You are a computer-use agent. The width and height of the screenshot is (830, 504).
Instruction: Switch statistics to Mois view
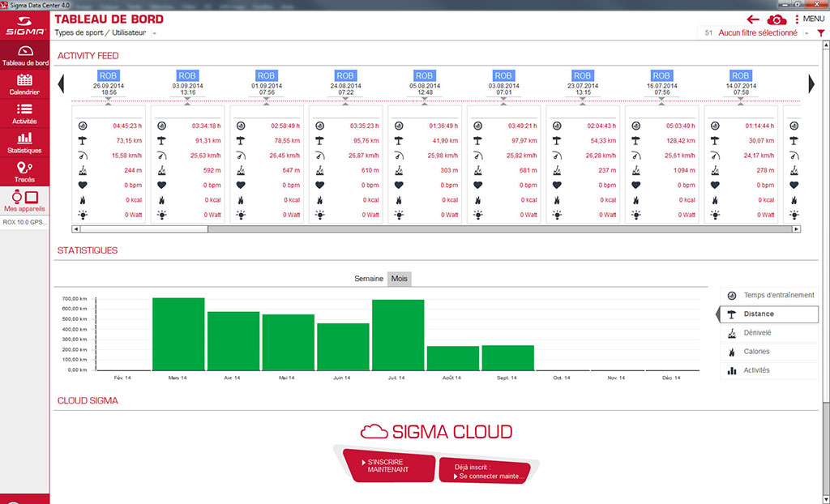click(399, 279)
